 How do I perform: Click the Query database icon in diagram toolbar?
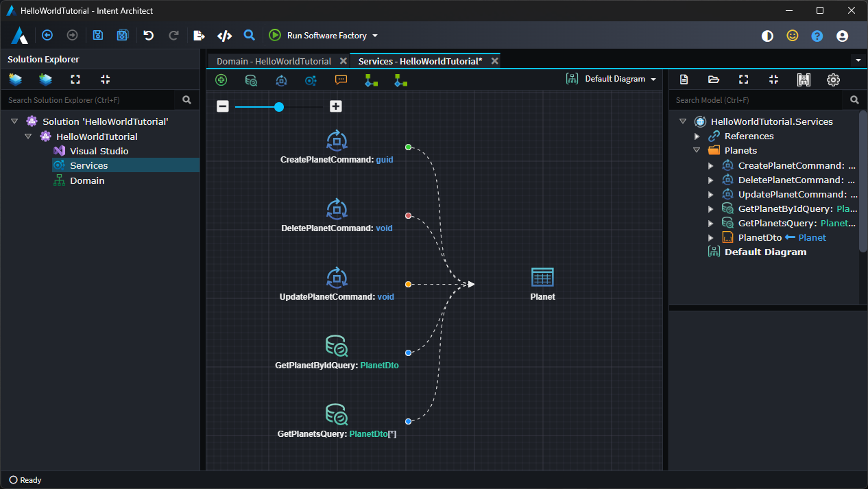pos(252,80)
